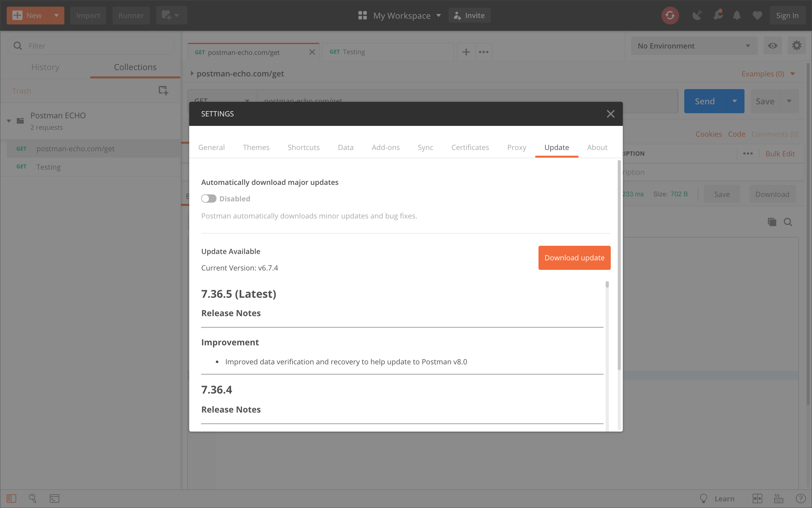The height and width of the screenshot is (508, 812).
Task: Switch to General settings tab
Action: (x=211, y=147)
